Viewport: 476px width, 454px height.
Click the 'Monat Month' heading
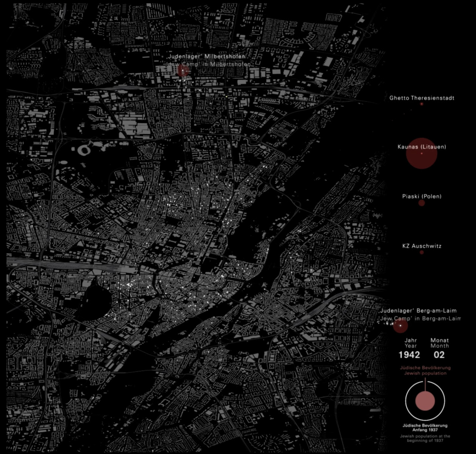[440, 343]
